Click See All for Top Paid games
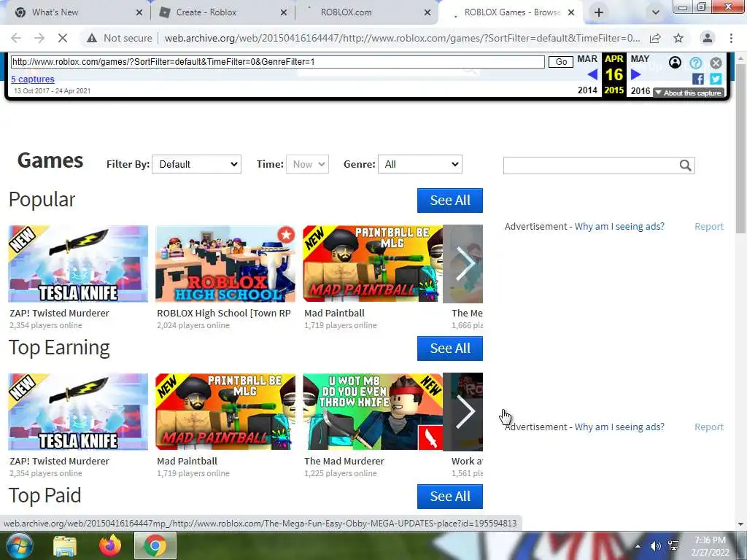747x560 pixels. (449, 497)
